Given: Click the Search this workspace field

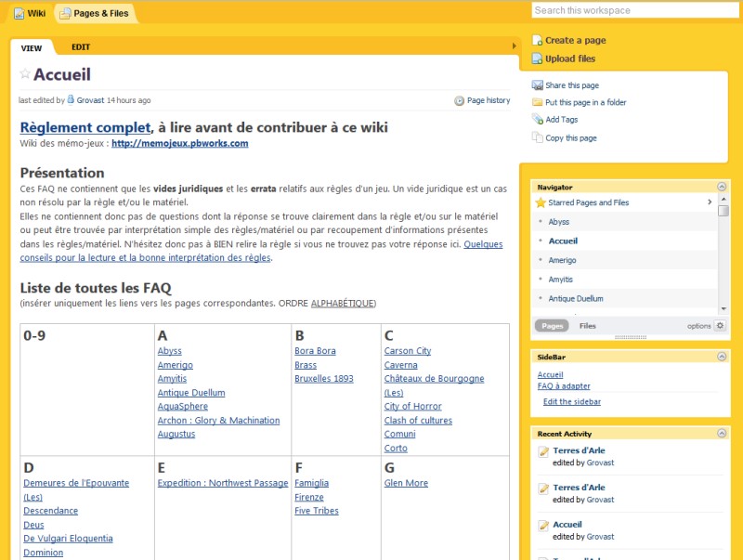Looking at the screenshot, I should 635,10.
